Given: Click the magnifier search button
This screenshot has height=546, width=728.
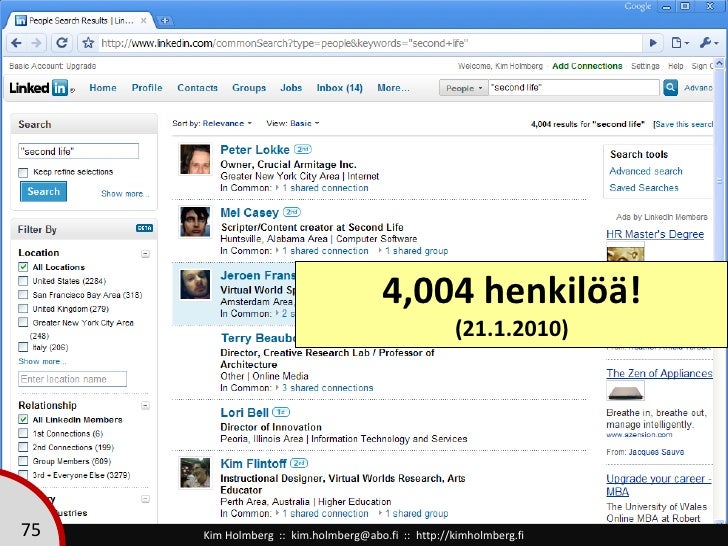Looking at the screenshot, I should pyautogui.click(x=670, y=87).
